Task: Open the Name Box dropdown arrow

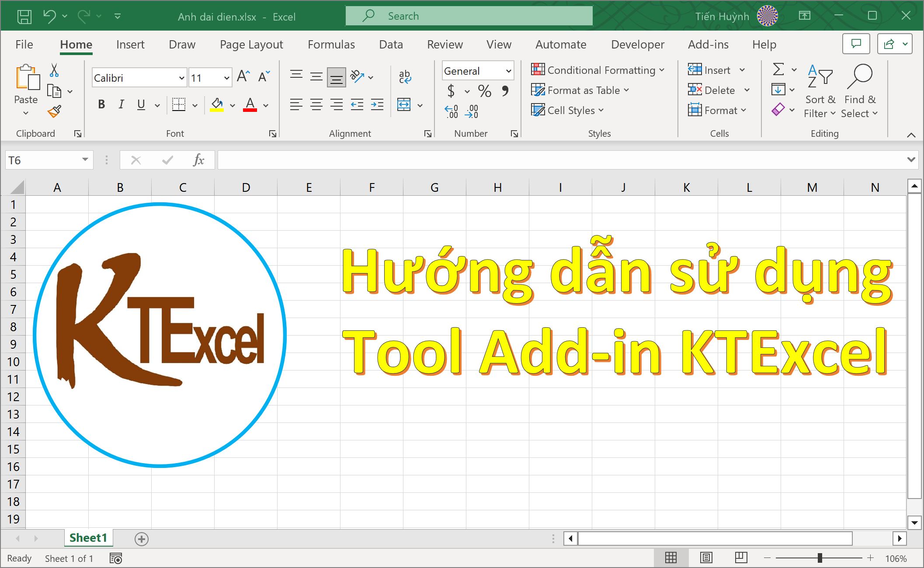Action: [x=85, y=160]
